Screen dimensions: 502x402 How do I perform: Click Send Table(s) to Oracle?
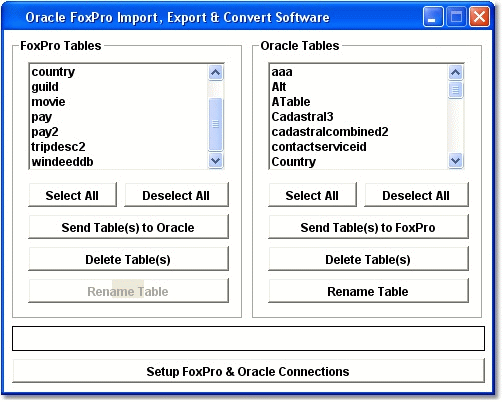tap(128, 227)
